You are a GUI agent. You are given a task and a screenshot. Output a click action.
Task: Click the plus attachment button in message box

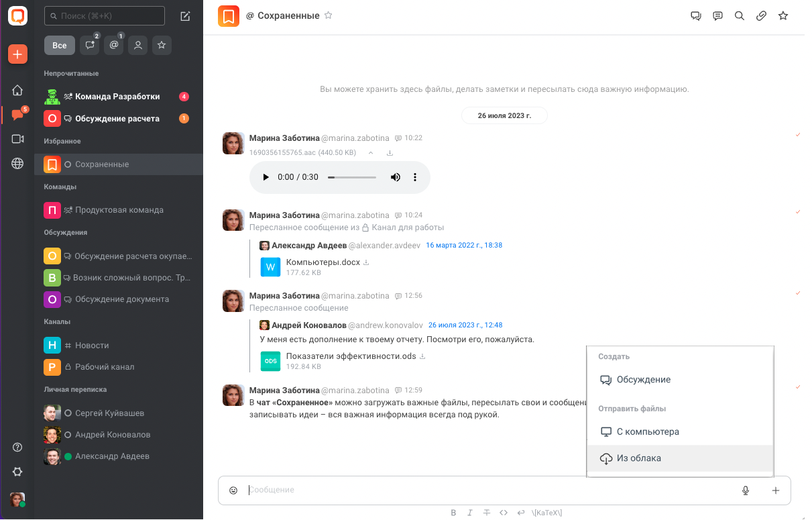coord(776,490)
